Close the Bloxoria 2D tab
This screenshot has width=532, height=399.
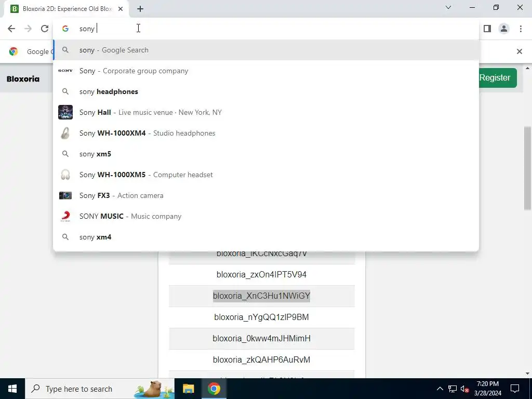click(121, 9)
